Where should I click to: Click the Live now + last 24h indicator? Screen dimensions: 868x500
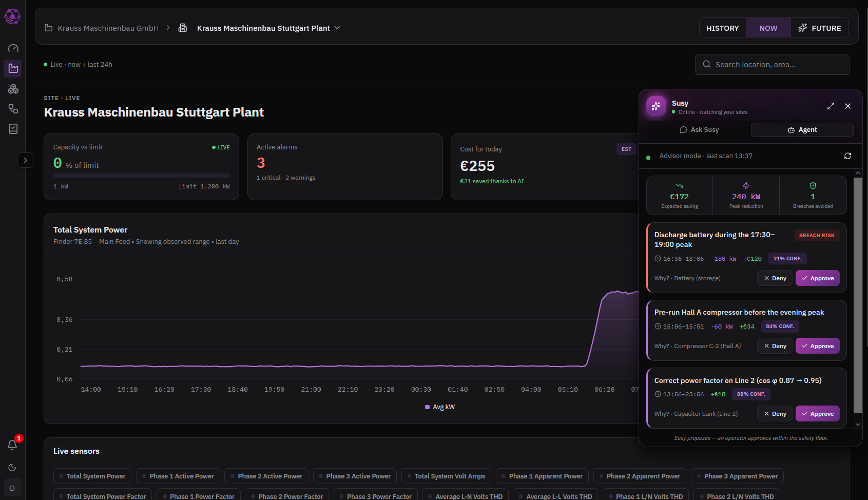click(78, 65)
